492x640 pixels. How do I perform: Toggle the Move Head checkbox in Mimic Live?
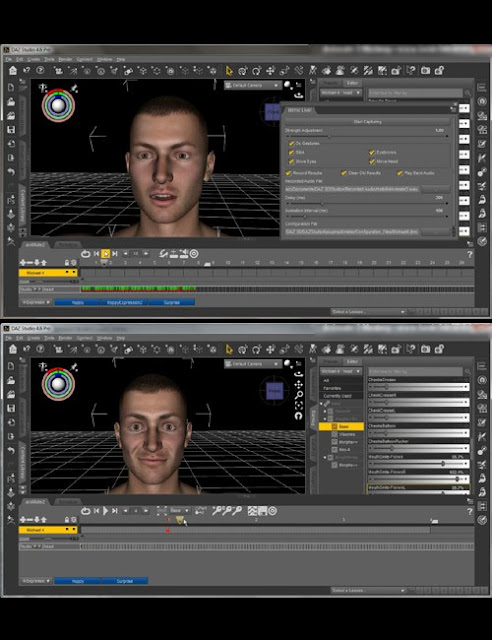pyautogui.click(x=372, y=162)
